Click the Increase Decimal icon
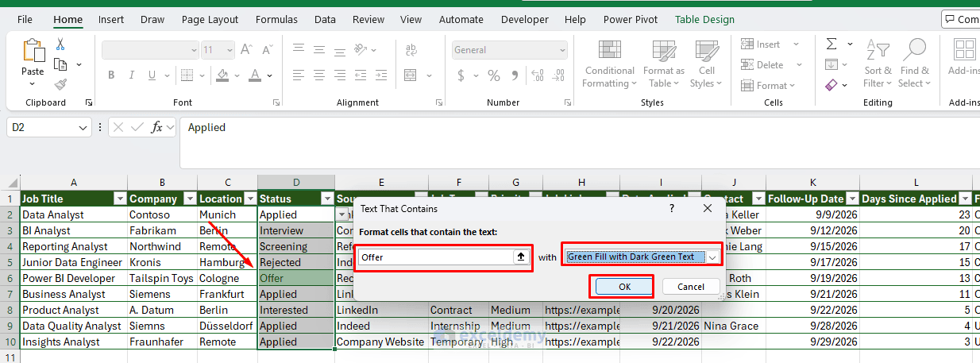This screenshot has height=363, width=980. [538, 75]
